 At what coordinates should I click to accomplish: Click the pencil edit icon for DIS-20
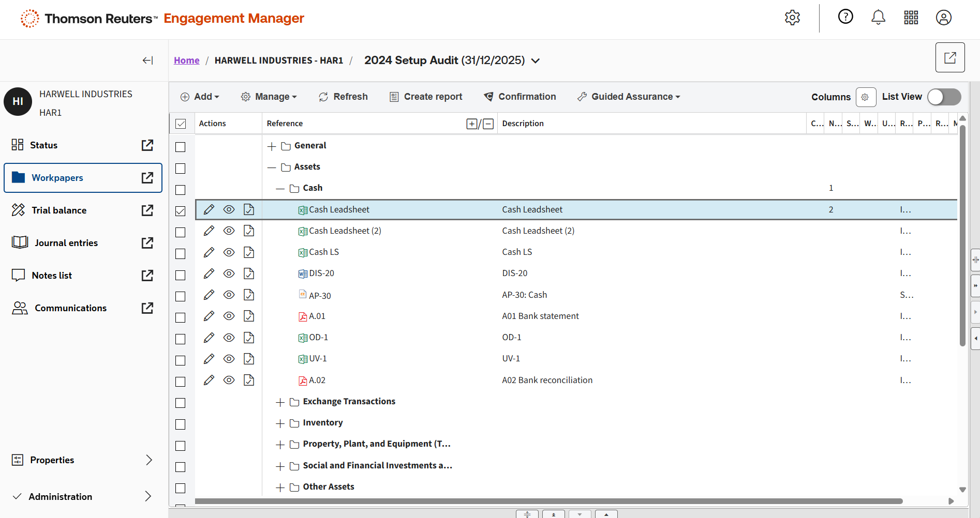tap(209, 273)
